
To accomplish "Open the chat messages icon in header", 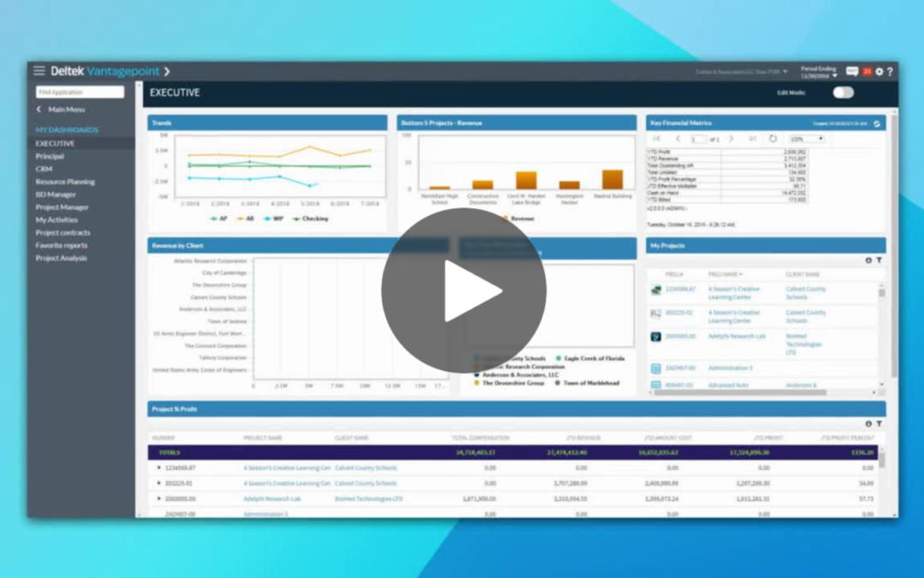I will click(852, 71).
